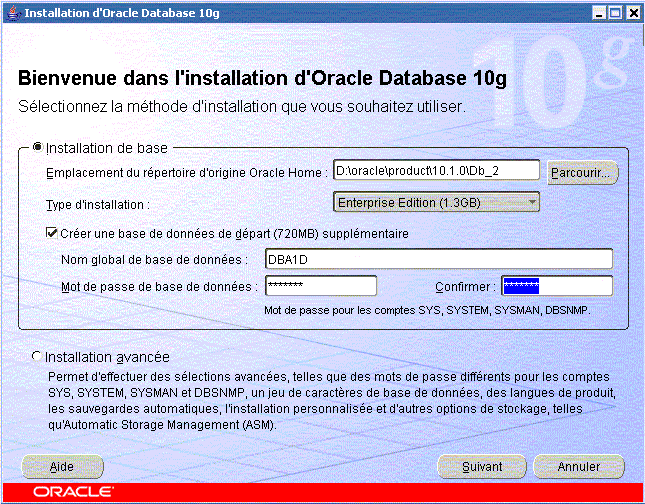Click the Oracle Home path field
The height and width of the screenshot is (504, 645).
[436, 171]
